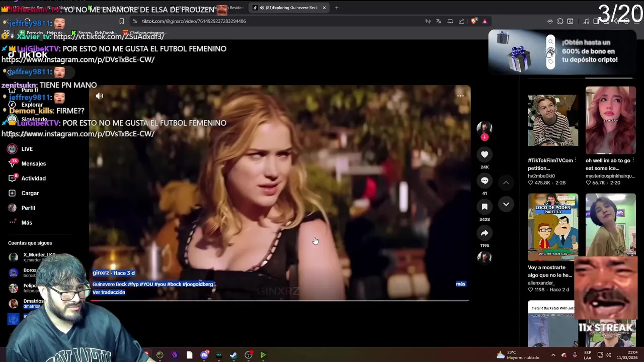Open the OBS Studio taskbar icon
The image size is (644, 362).
249,355
